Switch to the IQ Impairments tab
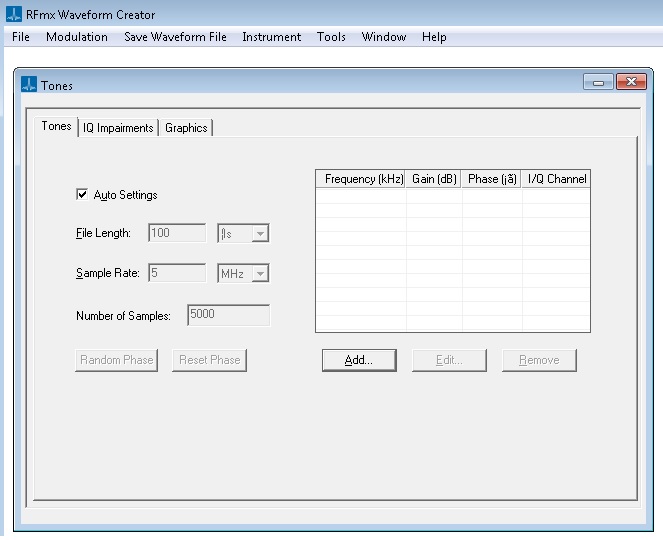The width and height of the screenshot is (663, 540). 118,128
